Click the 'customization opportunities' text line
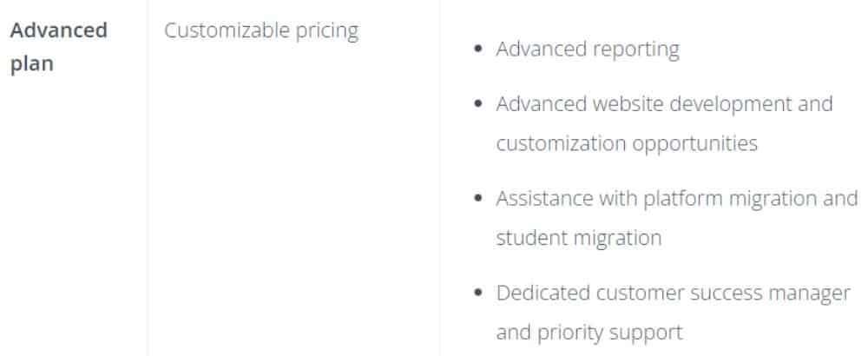 coord(627,144)
